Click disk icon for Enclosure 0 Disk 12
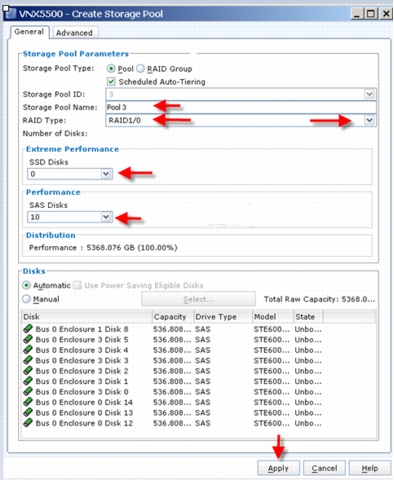The image size is (394, 482). point(28,423)
